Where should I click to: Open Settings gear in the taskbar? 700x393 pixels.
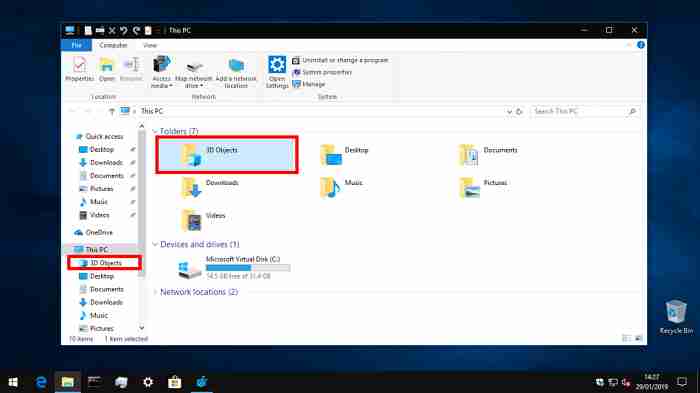[148, 382]
